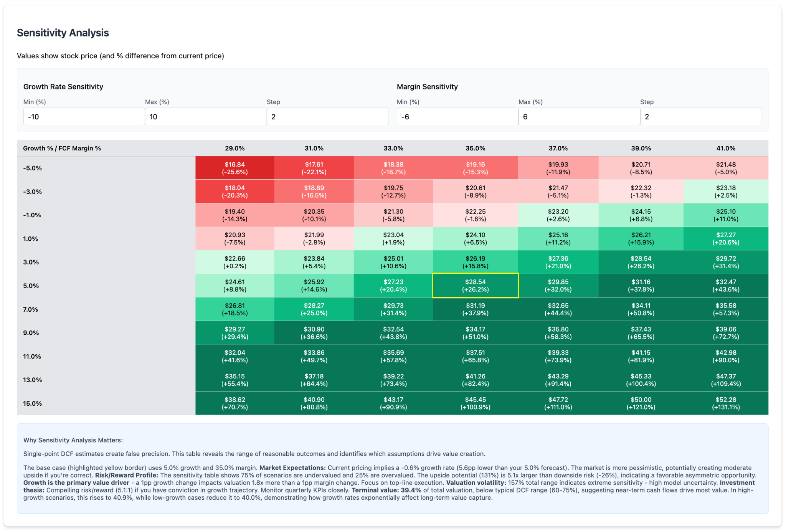Select the Margin Sensitivity Min (%) field showing -6
Viewport: 786px width, 532px height.
[x=457, y=116]
